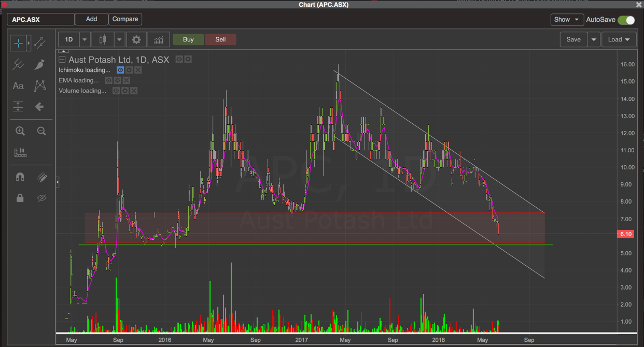Select the XABCD pattern tool
This screenshot has height=347, width=644.
click(39, 85)
